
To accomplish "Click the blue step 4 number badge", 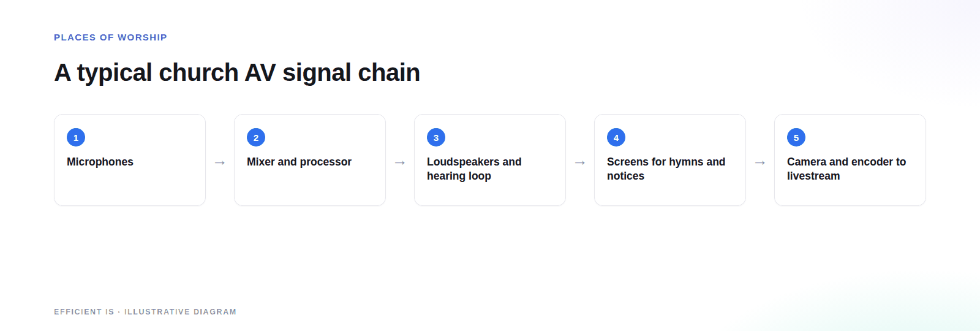I will click(x=616, y=137).
